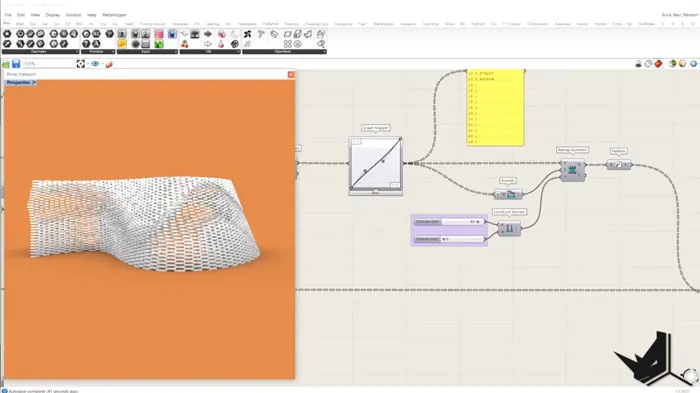Click the dark round knob icon in Input panel
The image size is (700, 393).
point(135,44)
